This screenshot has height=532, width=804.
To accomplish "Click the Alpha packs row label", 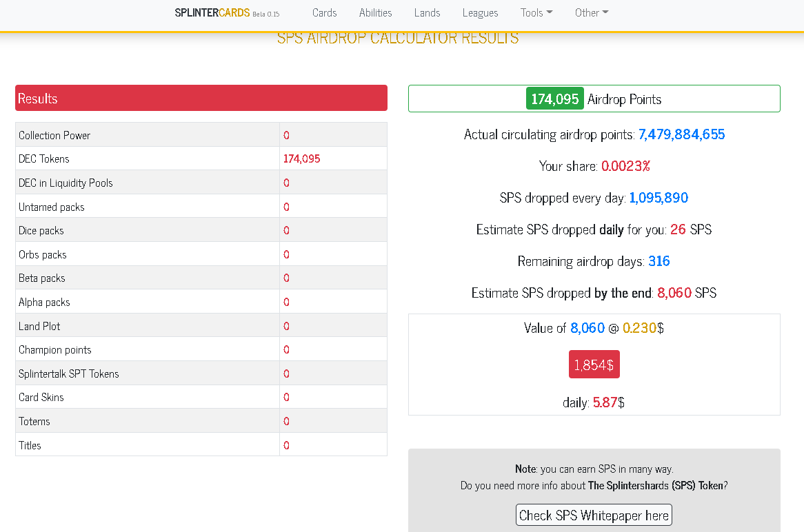I will [44, 303].
